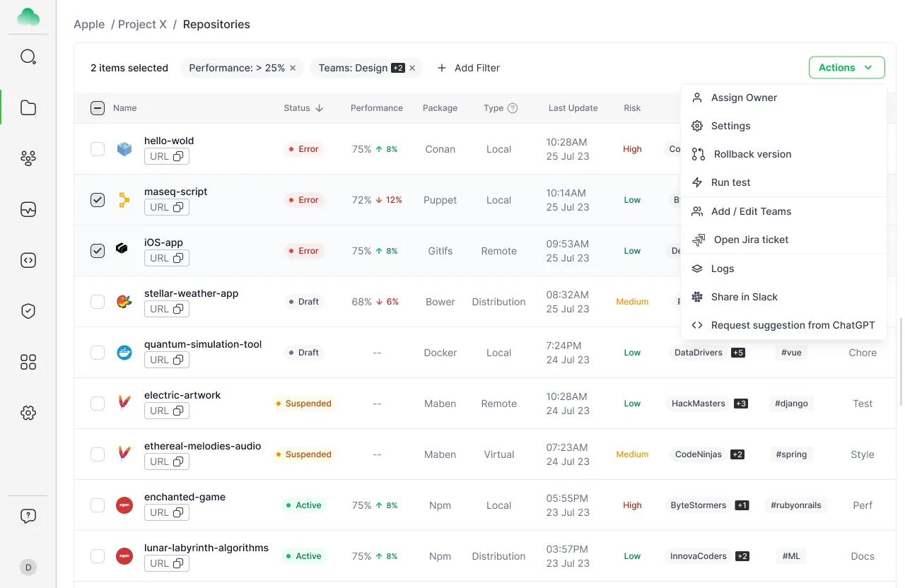Open the user avatar labeled D
905x588 pixels.
(28, 567)
